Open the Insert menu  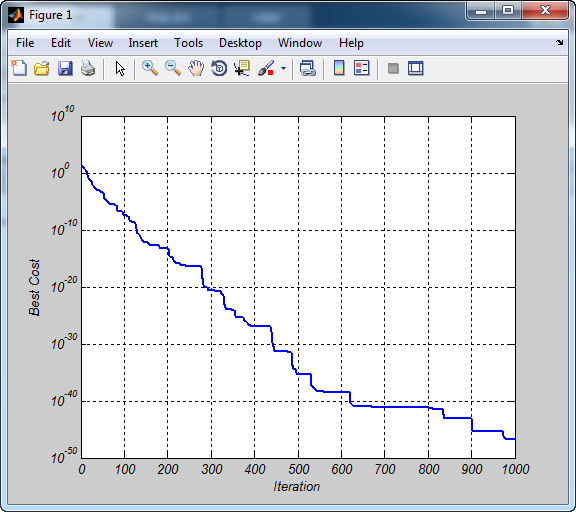point(143,43)
